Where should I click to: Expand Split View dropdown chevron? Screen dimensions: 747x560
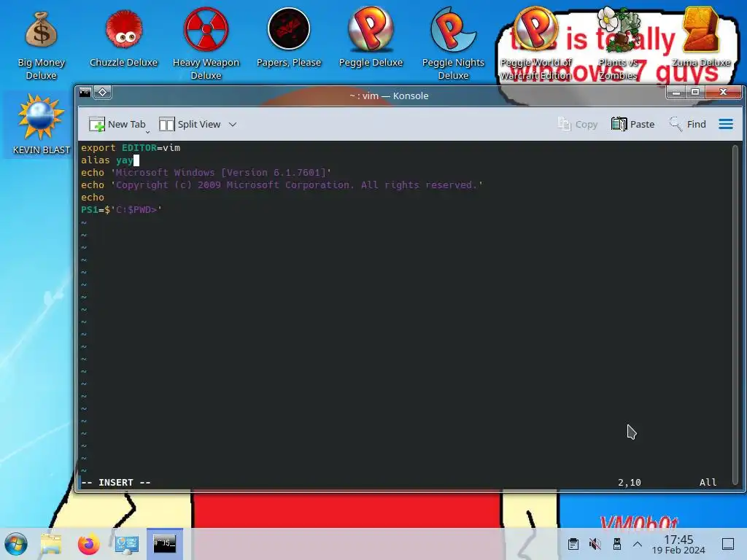pyautogui.click(x=233, y=124)
